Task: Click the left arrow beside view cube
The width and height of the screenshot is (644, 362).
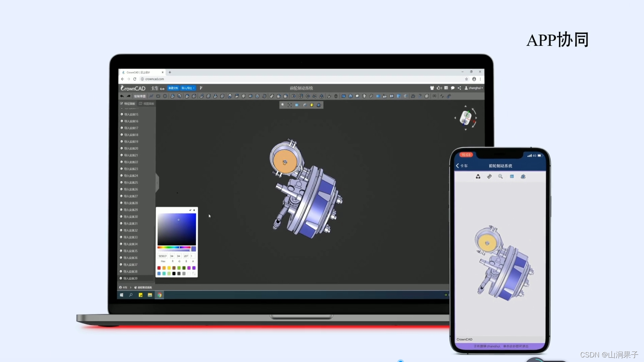Action: pyautogui.click(x=455, y=118)
